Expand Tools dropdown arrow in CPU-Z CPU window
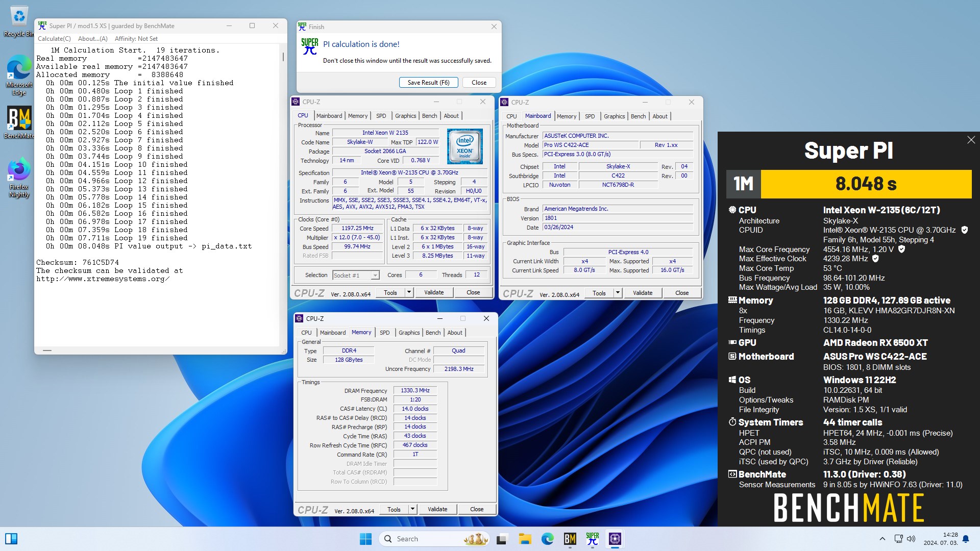This screenshot has height=551, width=980. pos(409,292)
